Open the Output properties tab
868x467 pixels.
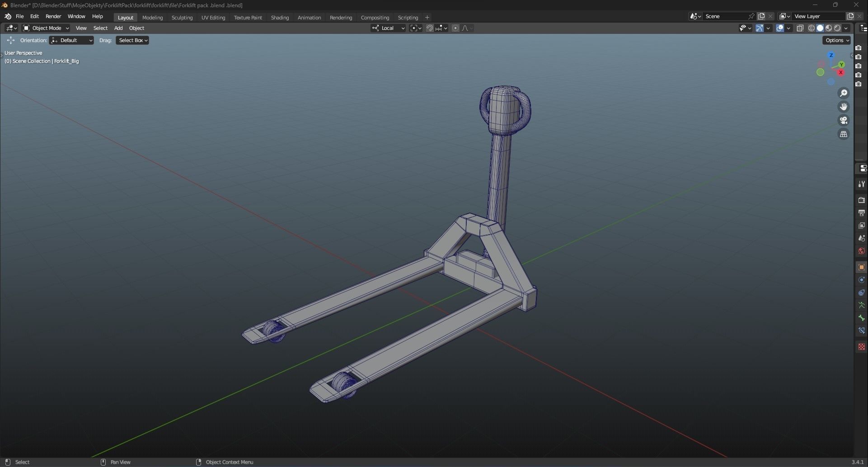[x=861, y=213]
